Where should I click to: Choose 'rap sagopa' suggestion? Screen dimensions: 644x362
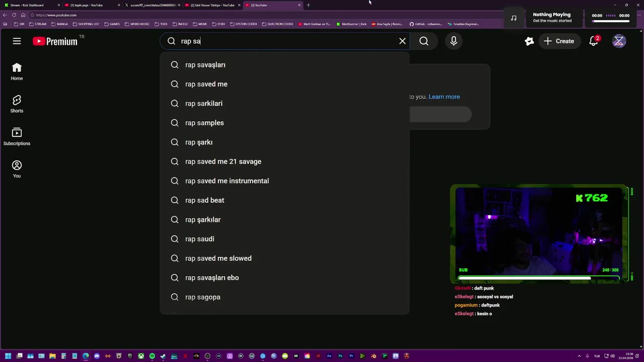(x=285, y=297)
